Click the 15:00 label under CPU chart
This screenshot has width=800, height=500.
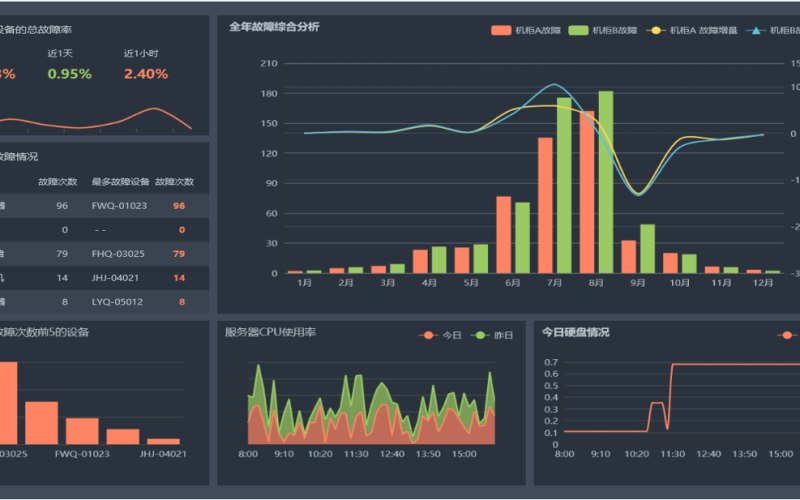pos(464,454)
